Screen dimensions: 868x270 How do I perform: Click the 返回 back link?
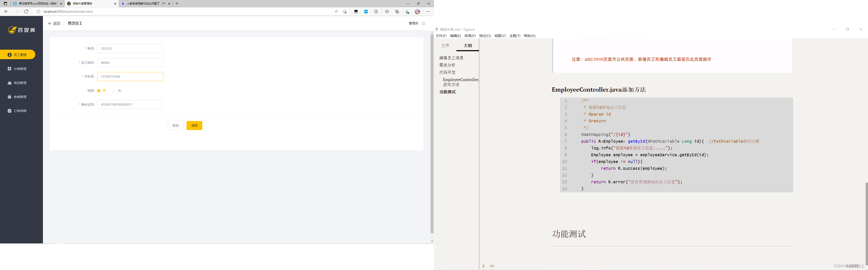tap(54, 23)
